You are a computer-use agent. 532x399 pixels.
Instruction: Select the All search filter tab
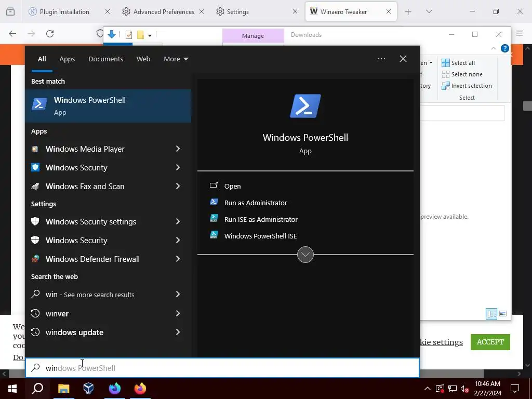click(42, 59)
